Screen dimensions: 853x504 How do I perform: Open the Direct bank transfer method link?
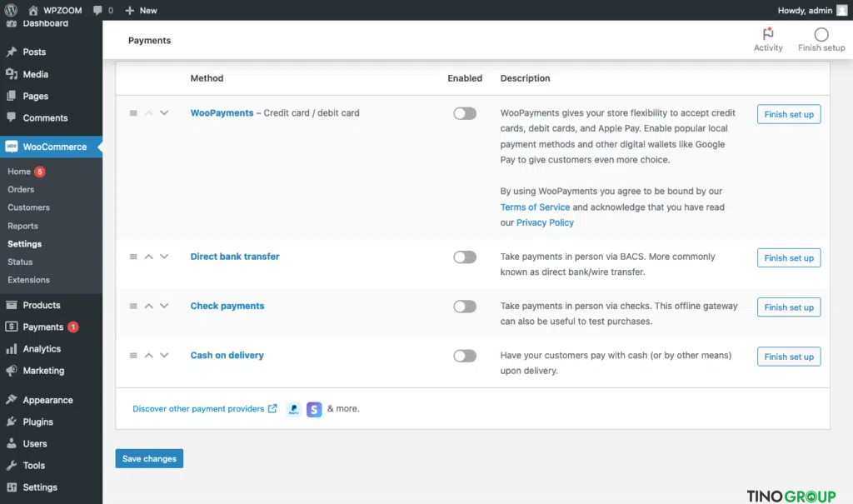(234, 257)
